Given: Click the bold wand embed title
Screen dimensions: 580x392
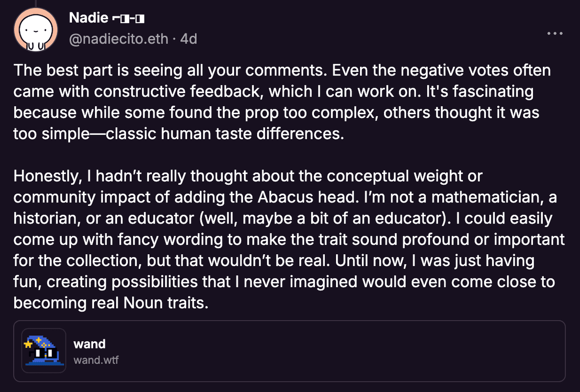Looking at the screenshot, I should 90,344.
